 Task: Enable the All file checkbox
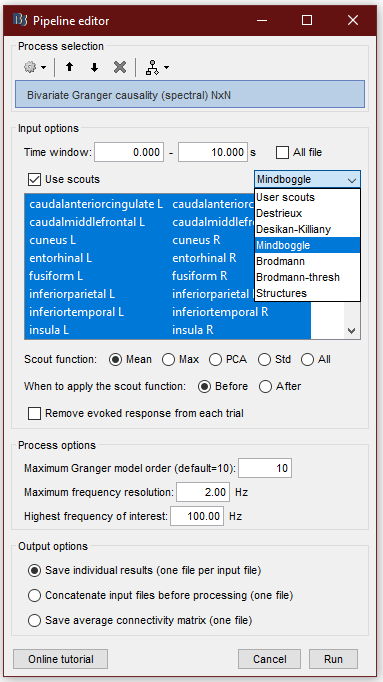point(283,153)
